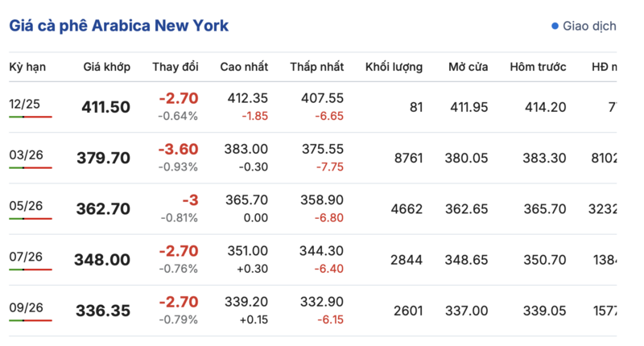Sort by the Giá khớp column header

pyautogui.click(x=106, y=67)
